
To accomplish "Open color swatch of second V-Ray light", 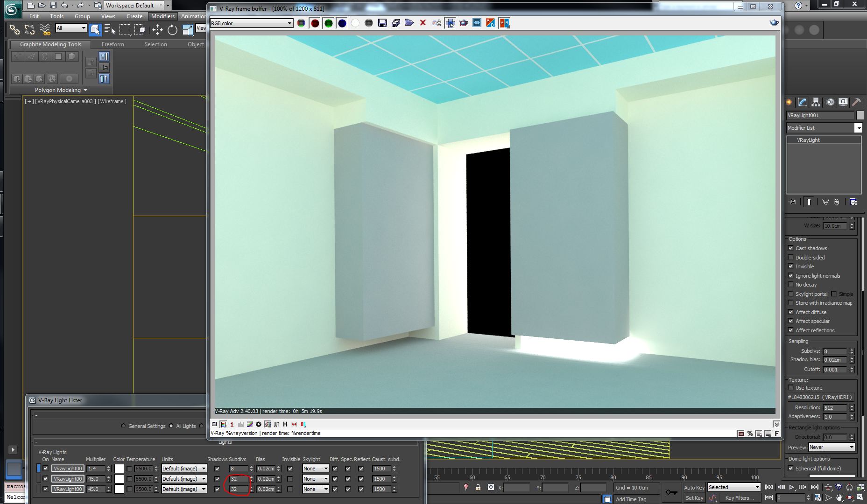I will (120, 479).
